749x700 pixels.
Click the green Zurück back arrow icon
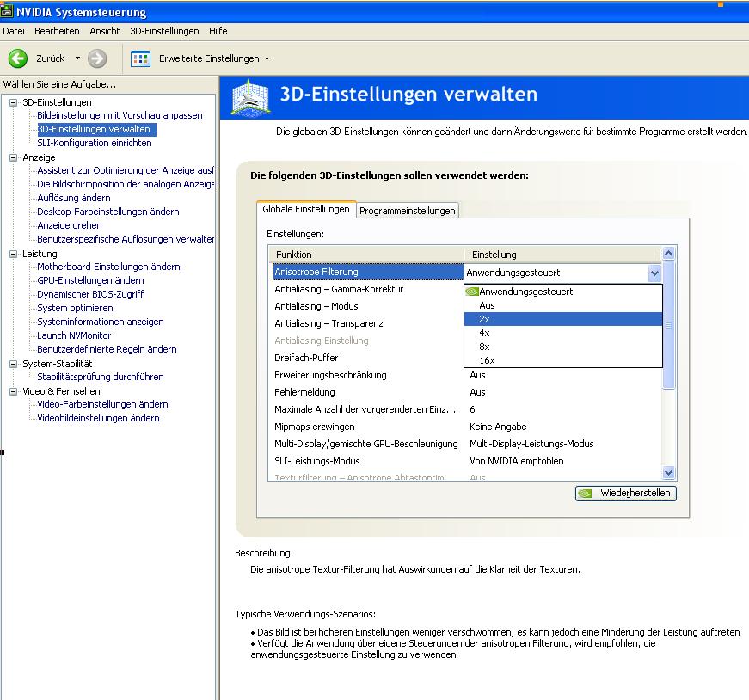point(18,58)
